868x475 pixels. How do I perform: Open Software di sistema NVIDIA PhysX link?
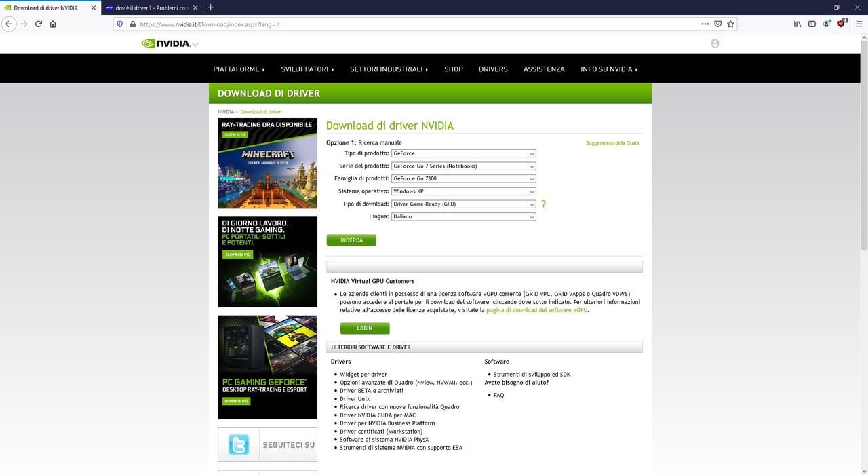(384, 440)
